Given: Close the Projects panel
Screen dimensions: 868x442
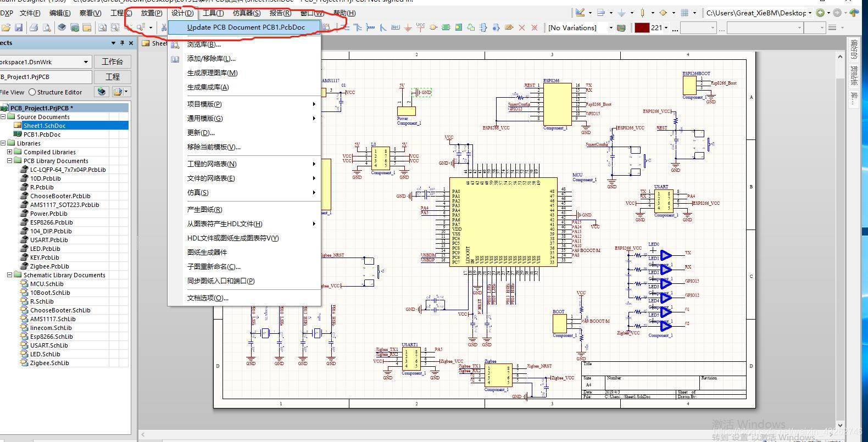Looking at the screenshot, I should (x=131, y=43).
